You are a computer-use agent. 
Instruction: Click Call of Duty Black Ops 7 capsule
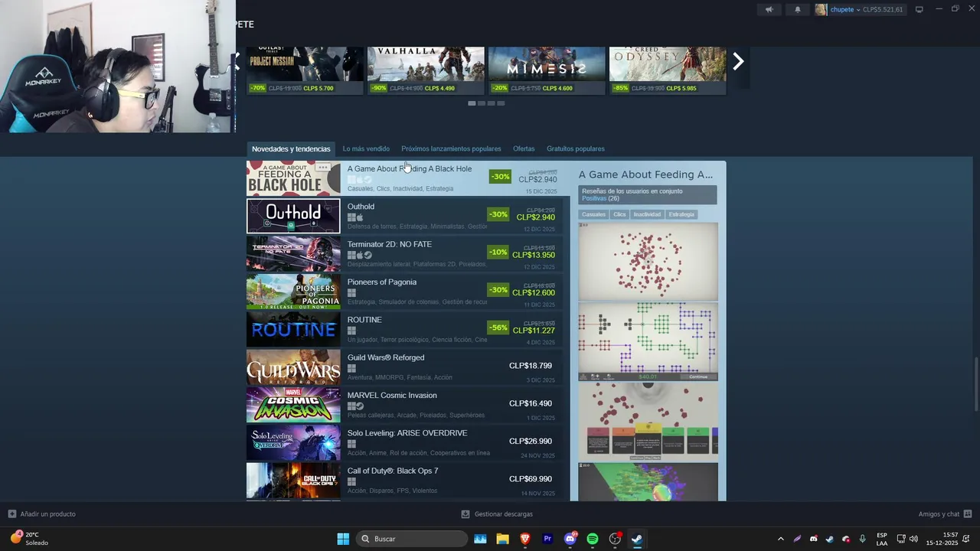[x=293, y=481]
